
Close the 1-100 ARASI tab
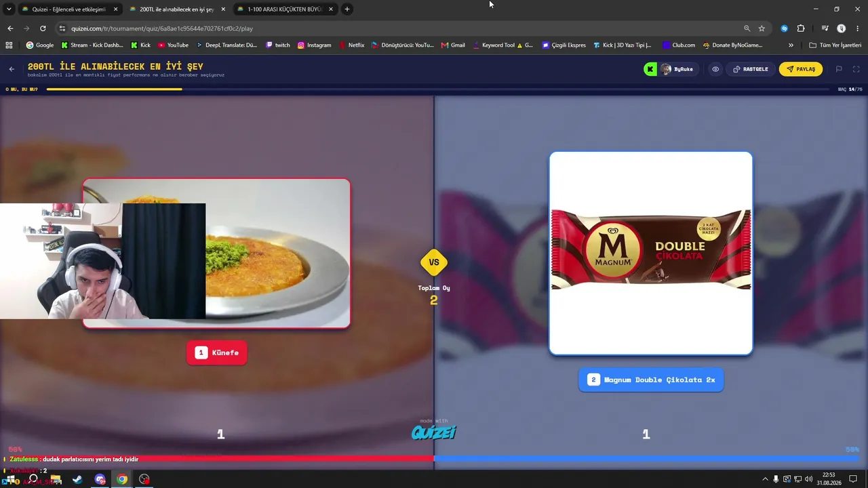tap(331, 9)
